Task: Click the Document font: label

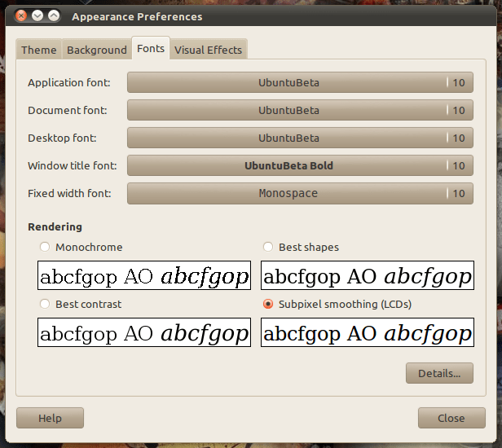Action: coord(67,111)
